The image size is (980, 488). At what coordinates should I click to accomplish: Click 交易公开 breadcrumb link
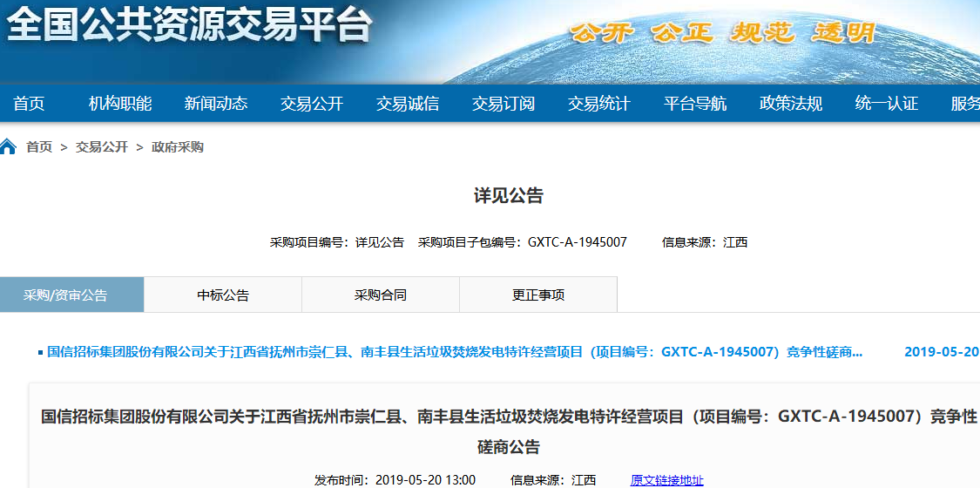point(102,147)
